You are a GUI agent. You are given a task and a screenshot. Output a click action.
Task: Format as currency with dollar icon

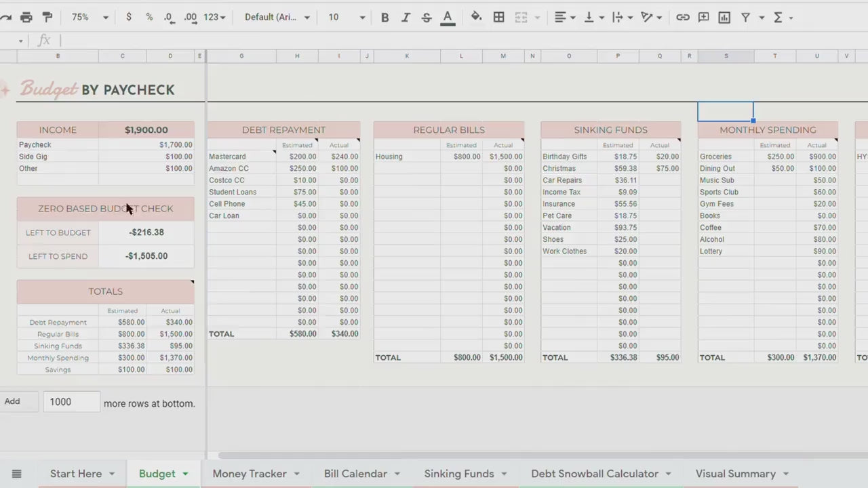(129, 17)
